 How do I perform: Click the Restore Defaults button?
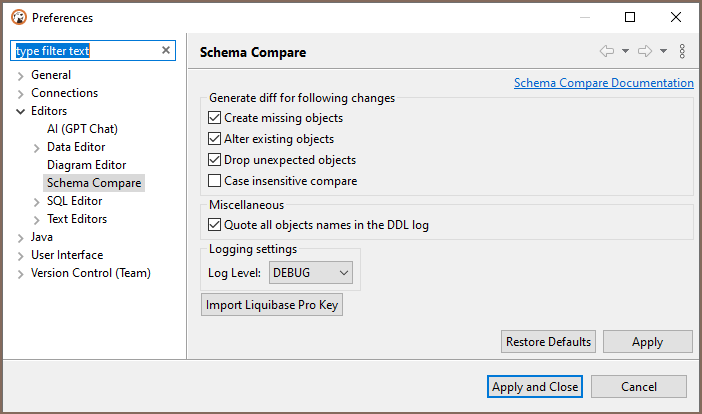pos(548,342)
